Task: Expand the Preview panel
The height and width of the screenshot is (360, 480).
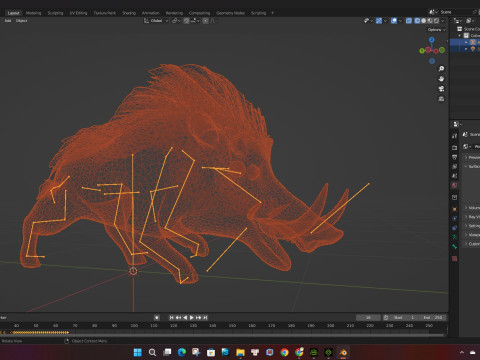Action: (473, 157)
